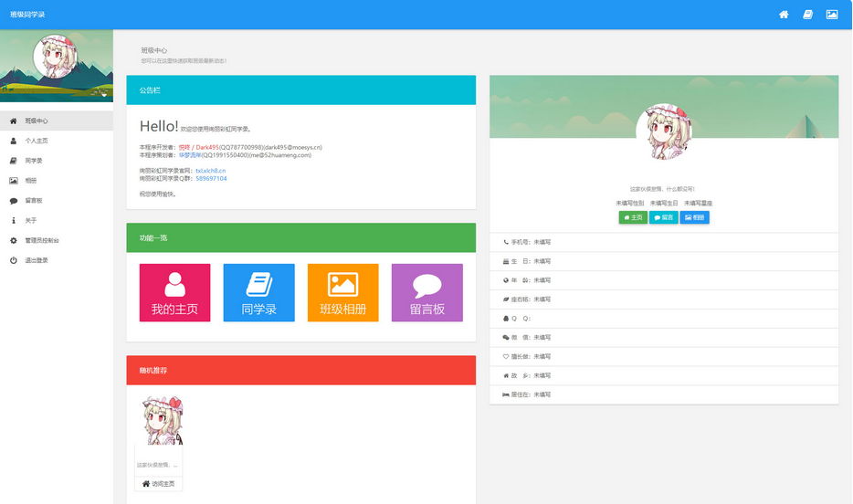Click the sidebar profile avatar
The height and width of the screenshot is (504, 853).
[56, 57]
